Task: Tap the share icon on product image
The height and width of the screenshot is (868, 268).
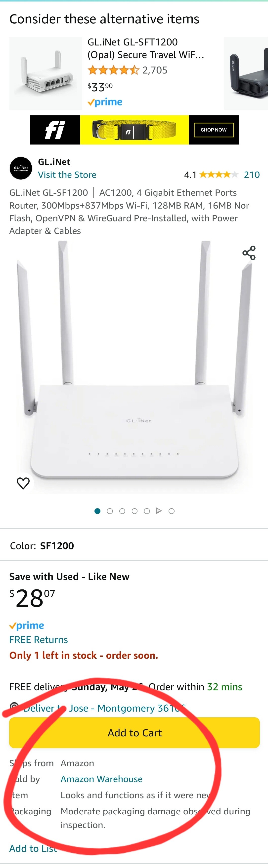Action: [249, 253]
